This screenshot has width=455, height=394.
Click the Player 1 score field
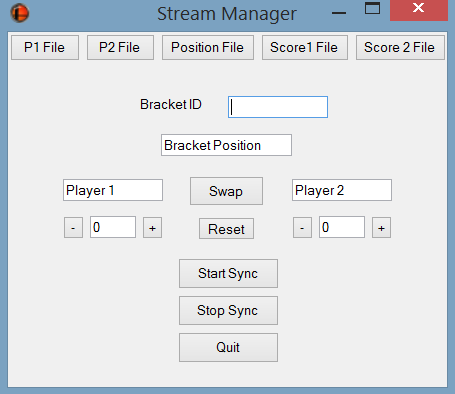[113, 227]
